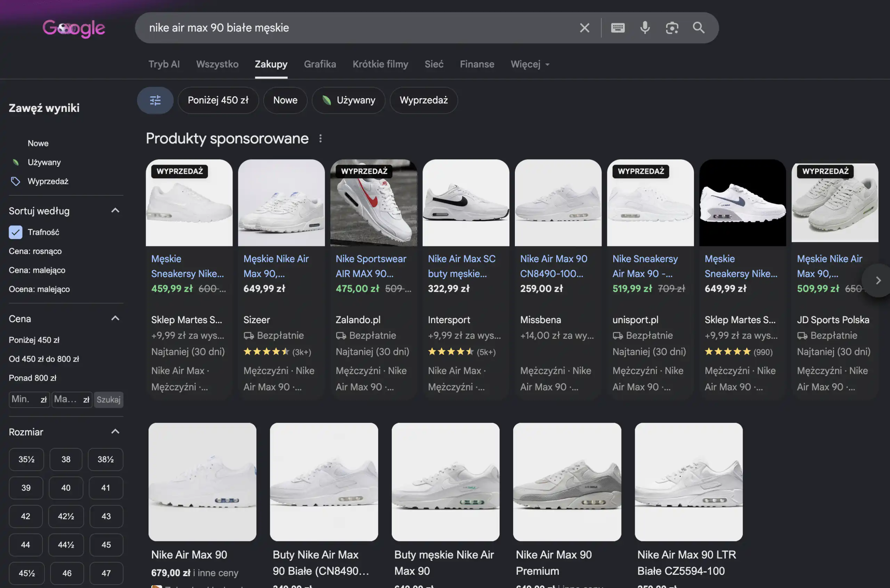Switch to the Wszystko tab
890x588 pixels.
217,64
